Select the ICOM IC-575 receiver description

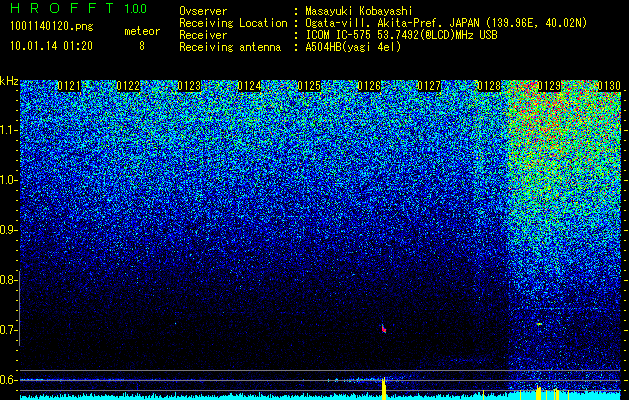[x=401, y=35]
